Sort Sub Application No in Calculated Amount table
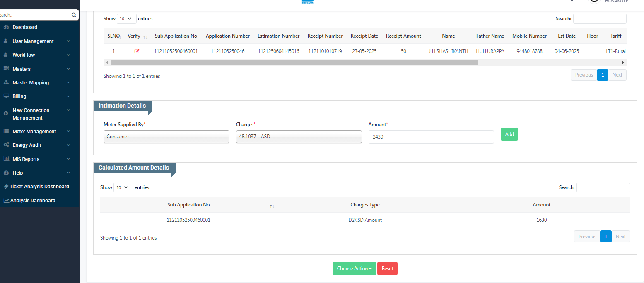The image size is (644, 283). pyautogui.click(x=272, y=206)
